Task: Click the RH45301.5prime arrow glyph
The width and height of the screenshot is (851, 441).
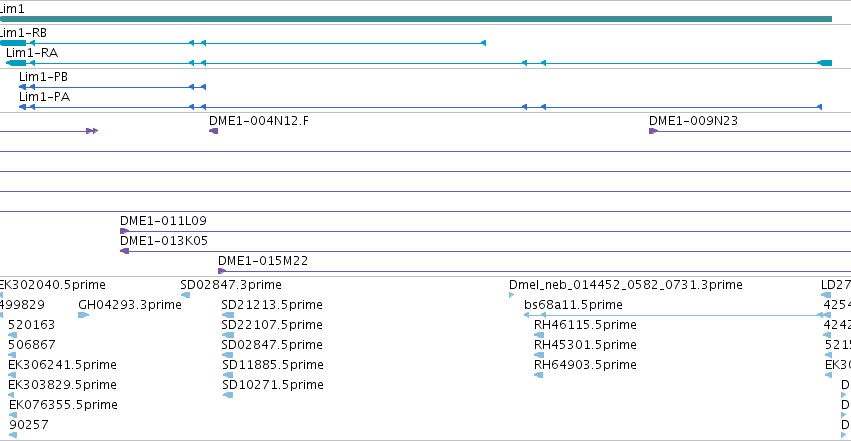Action: [539, 355]
